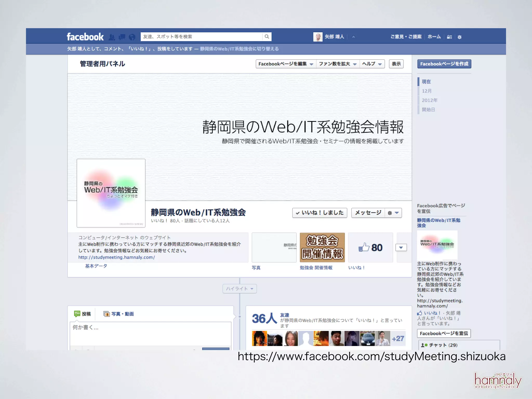Expand Facebookページを編集 dropdown
The image size is (532, 399).
[x=286, y=64]
